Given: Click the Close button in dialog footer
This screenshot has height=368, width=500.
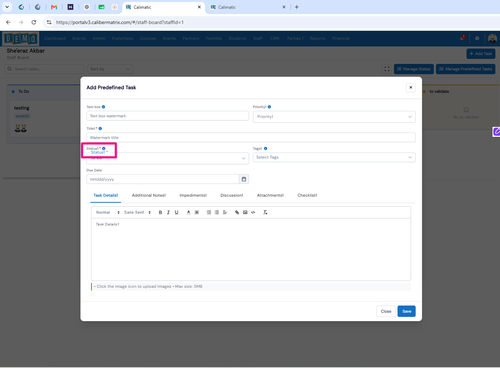Looking at the screenshot, I should (x=386, y=311).
